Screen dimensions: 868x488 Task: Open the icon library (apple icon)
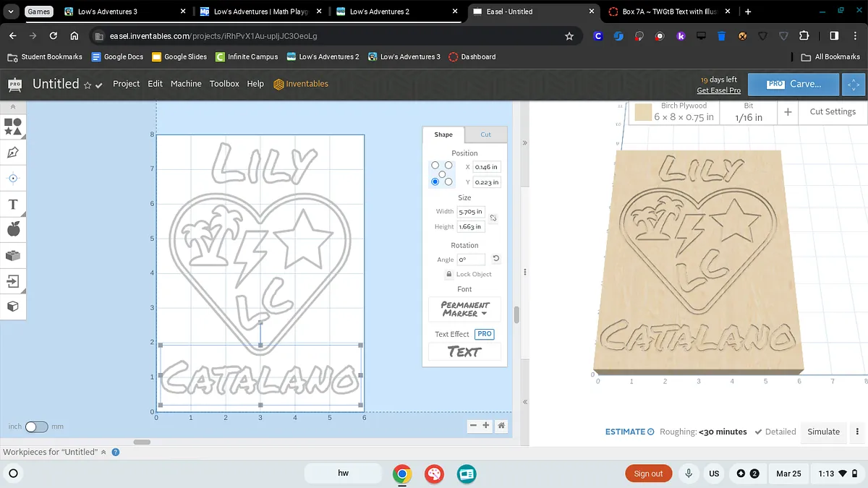(13, 230)
